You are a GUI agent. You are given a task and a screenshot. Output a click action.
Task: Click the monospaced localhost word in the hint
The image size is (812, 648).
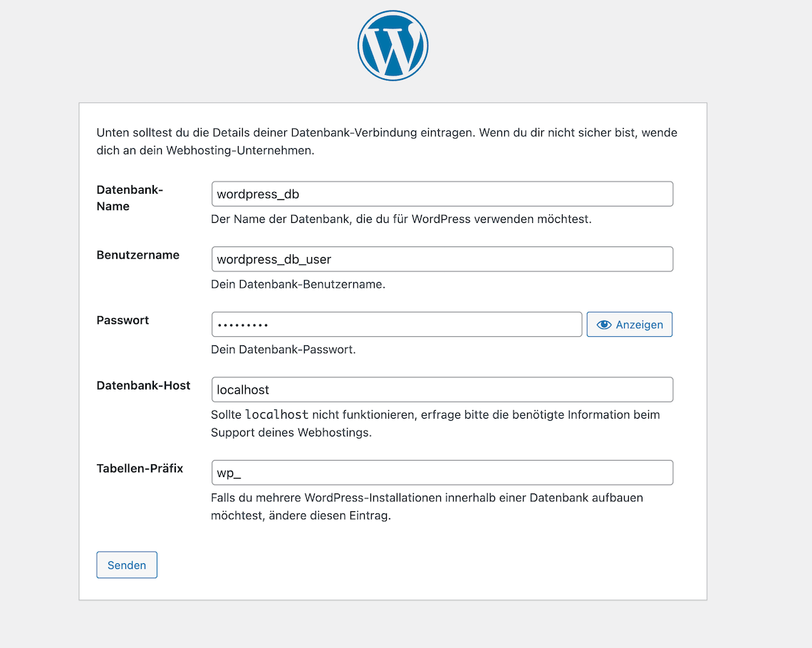point(276,414)
